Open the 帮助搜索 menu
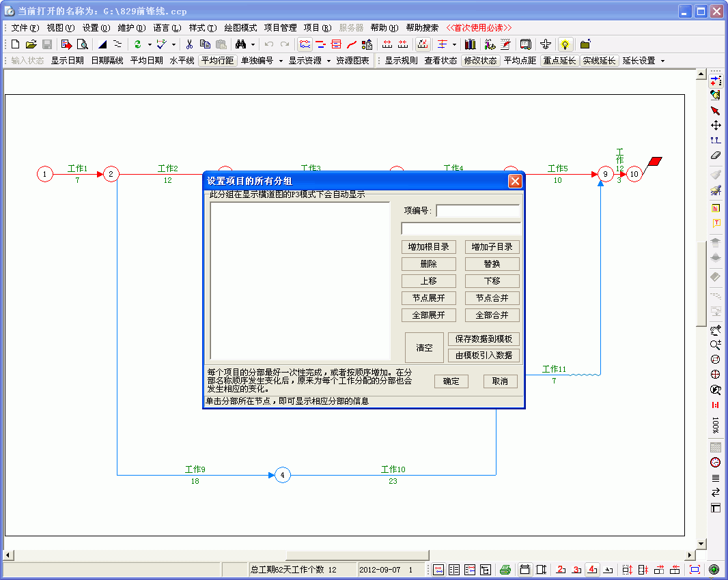This screenshot has height=580, width=728. pyautogui.click(x=422, y=28)
